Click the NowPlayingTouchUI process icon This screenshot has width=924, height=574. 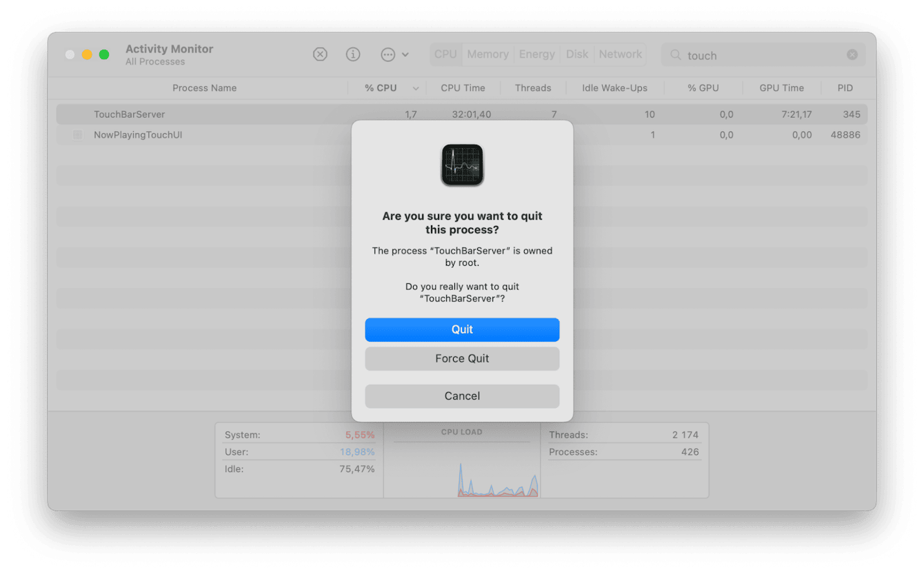tap(77, 135)
